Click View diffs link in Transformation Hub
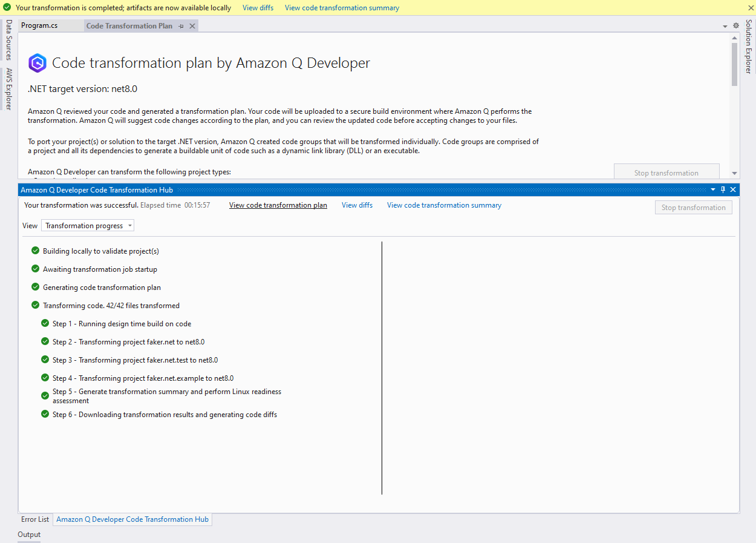This screenshot has width=756, height=543. click(x=357, y=205)
